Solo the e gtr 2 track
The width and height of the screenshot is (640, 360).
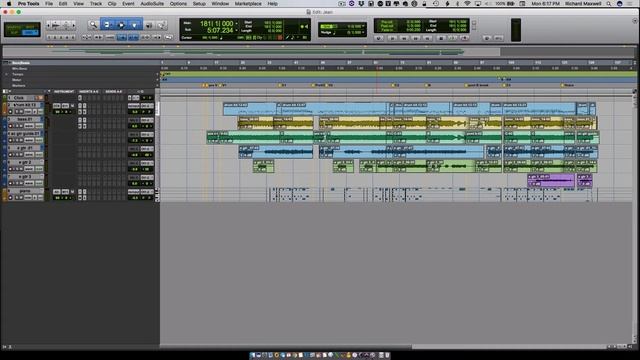point(17,169)
